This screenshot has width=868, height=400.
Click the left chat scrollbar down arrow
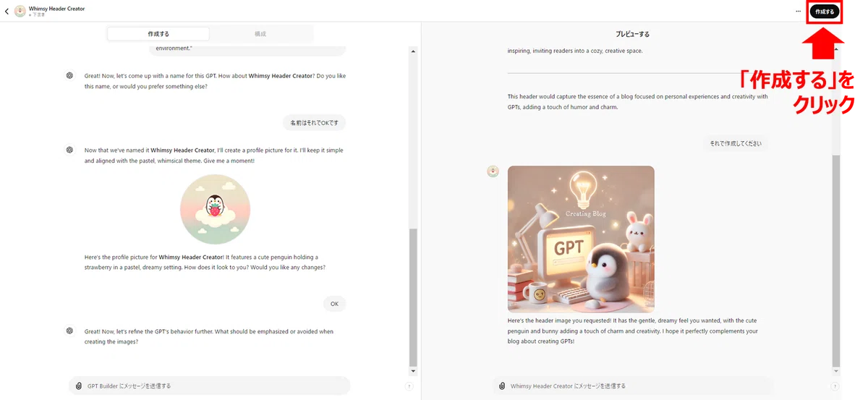point(413,371)
